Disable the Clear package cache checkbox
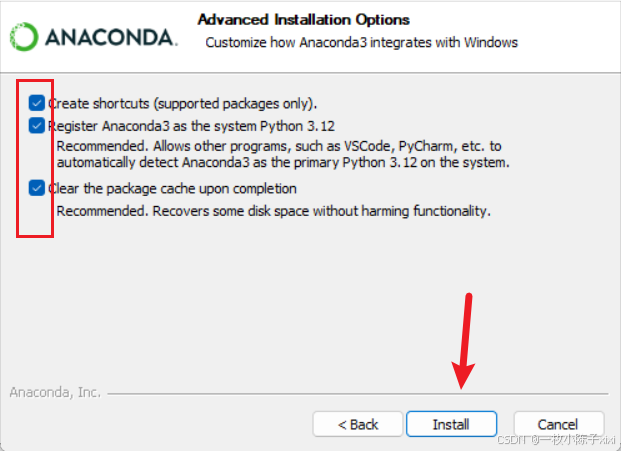 pyautogui.click(x=36, y=188)
